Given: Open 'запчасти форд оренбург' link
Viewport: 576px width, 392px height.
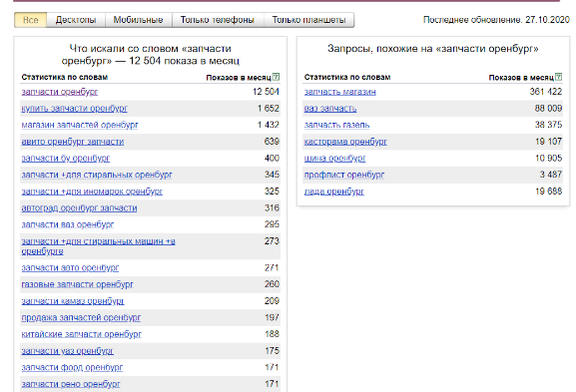Looking at the screenshot, I should click(x=72, y=367).
